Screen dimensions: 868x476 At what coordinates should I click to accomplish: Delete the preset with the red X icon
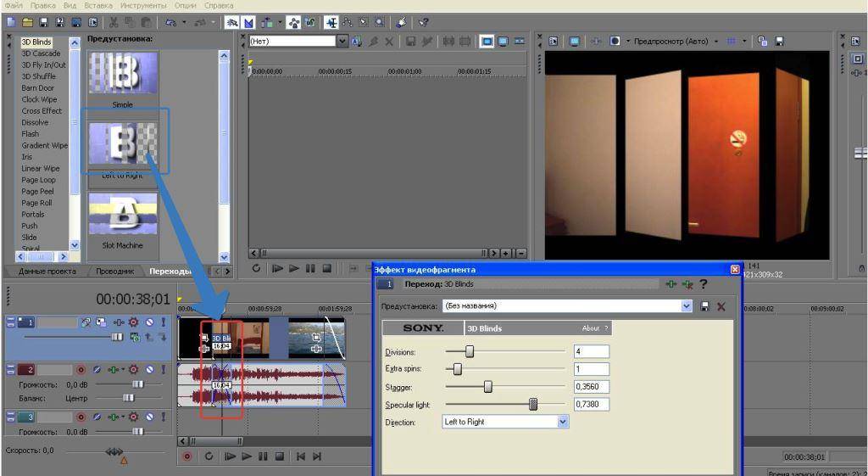(721, 306)
